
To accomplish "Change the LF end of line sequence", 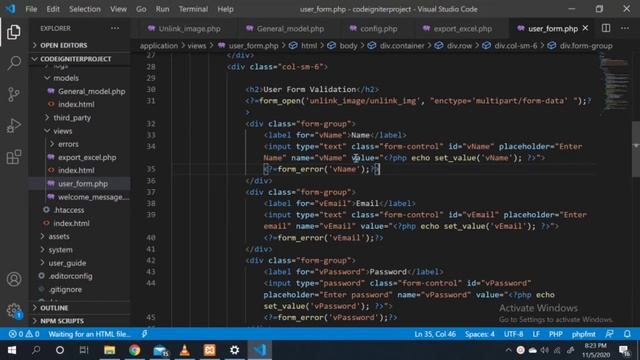I will coord(536,334).
